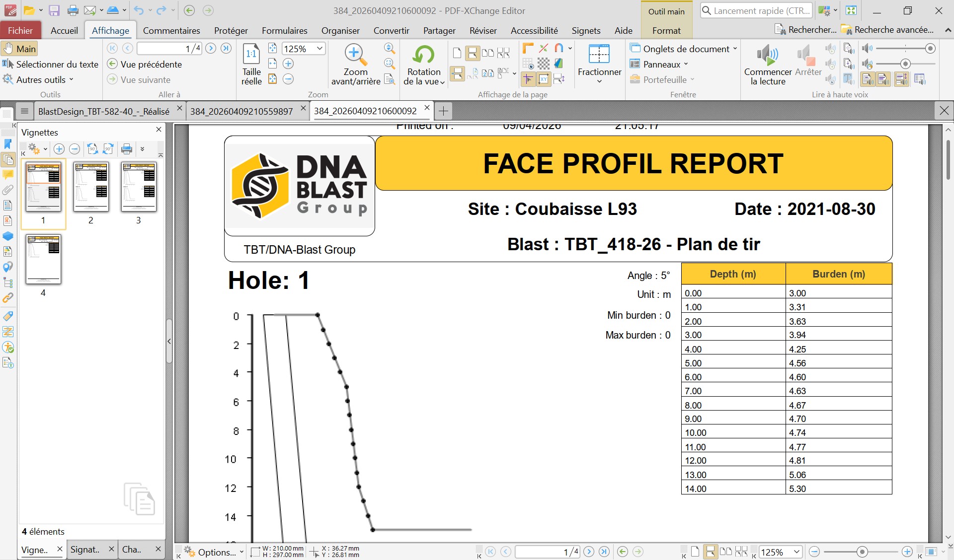Activate the Sélectionner du texte tool
954x560 pixels.
coord(52,64)
